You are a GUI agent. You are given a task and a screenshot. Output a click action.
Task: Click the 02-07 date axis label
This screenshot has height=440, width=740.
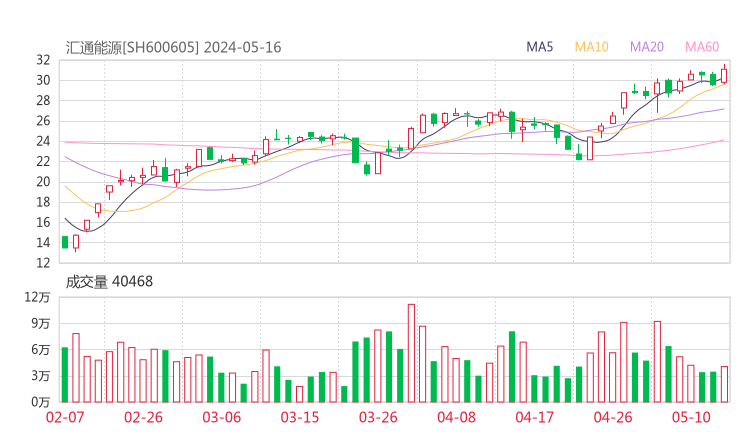[65, 417]
